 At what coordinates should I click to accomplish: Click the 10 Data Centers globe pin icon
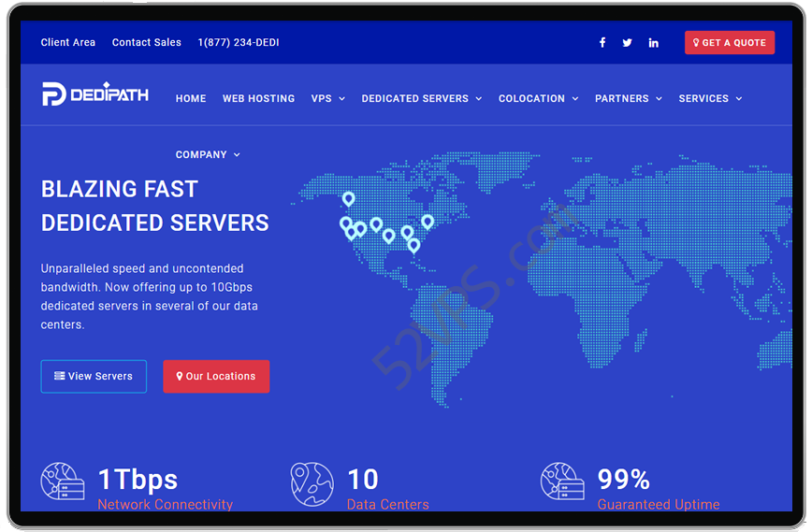click(312, 484)
